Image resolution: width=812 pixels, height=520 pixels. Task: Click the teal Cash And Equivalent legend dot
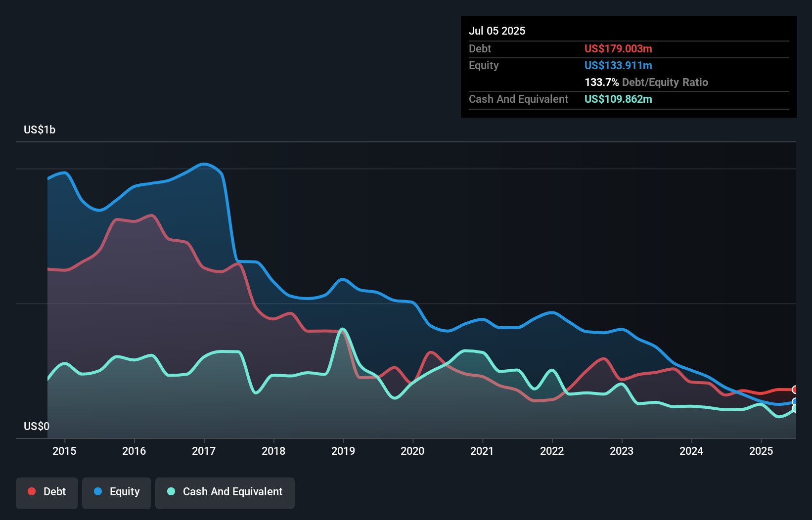(170, 491)
